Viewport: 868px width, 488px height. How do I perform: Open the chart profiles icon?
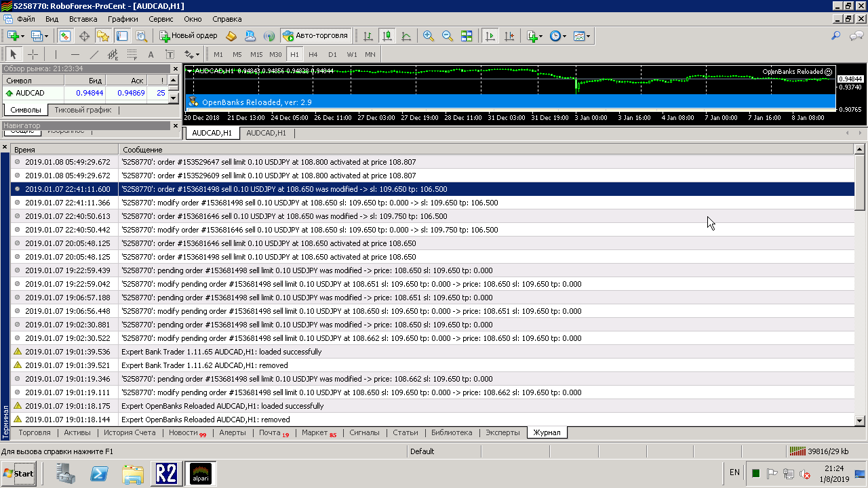(40, 36)
